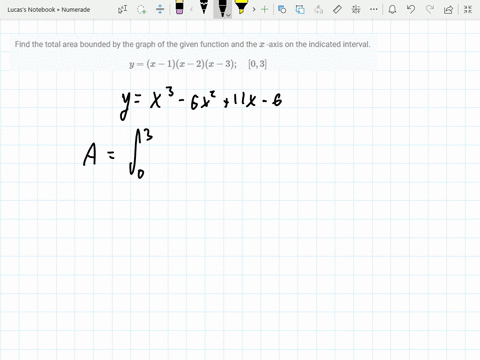
Task: Activate Insert or Remove Space tool
Action: coord(160,9)
